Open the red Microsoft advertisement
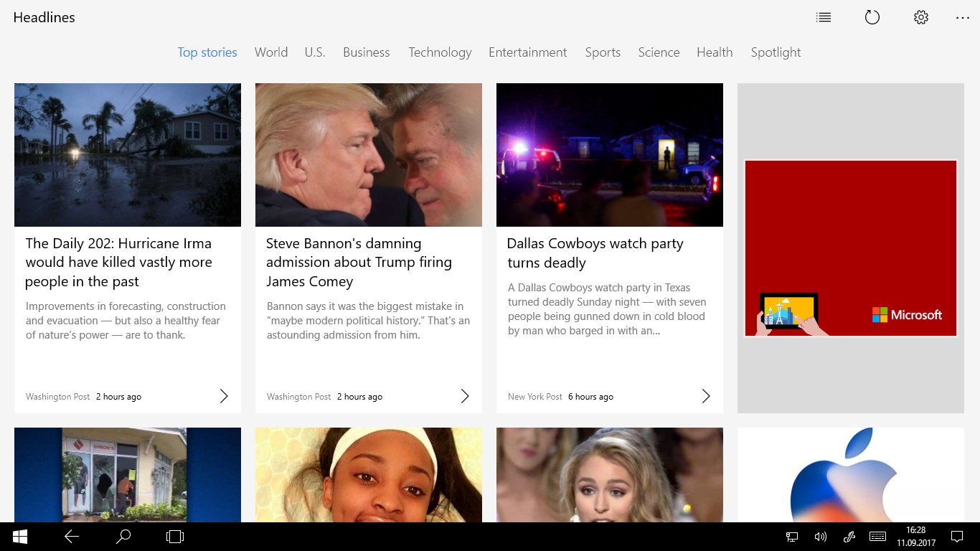 [851, 248]
